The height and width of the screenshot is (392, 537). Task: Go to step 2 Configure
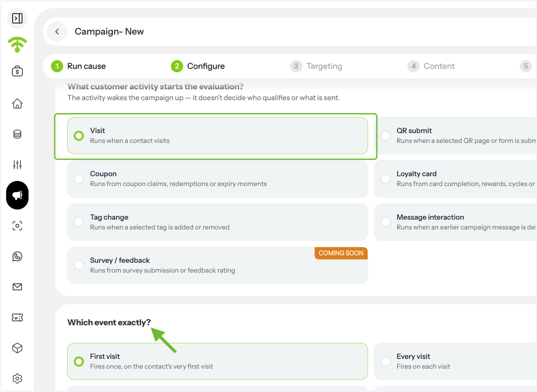(198, 66)
